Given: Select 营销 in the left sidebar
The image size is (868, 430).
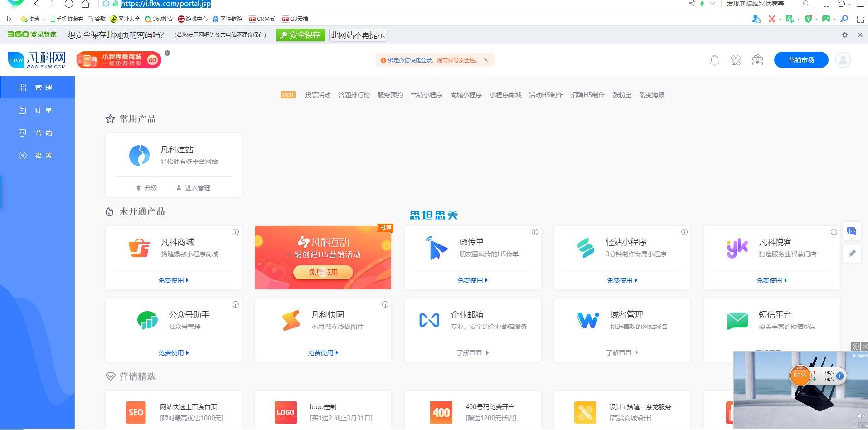Looking at the screenshot, I should pyautogui.click(x=37, y=133).
